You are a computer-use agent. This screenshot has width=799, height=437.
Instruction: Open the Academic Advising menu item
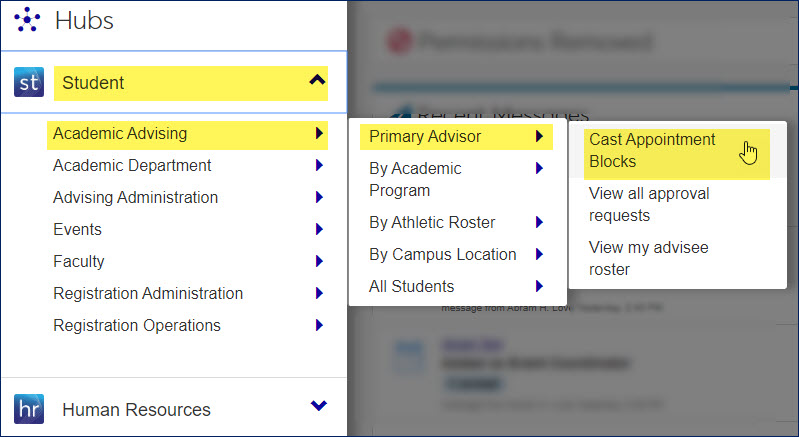pos(120,133)
